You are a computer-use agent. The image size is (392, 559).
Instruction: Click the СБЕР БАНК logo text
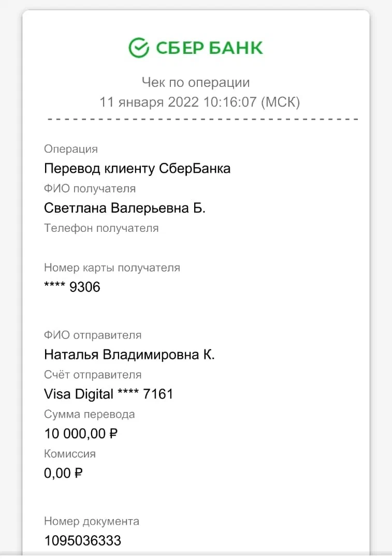click(209, 48)
